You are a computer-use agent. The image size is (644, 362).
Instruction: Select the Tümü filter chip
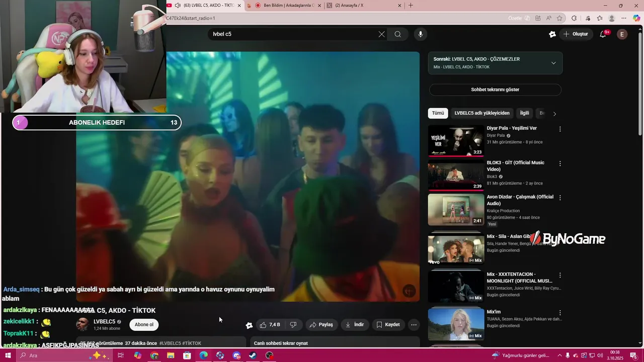pos(438,113)
